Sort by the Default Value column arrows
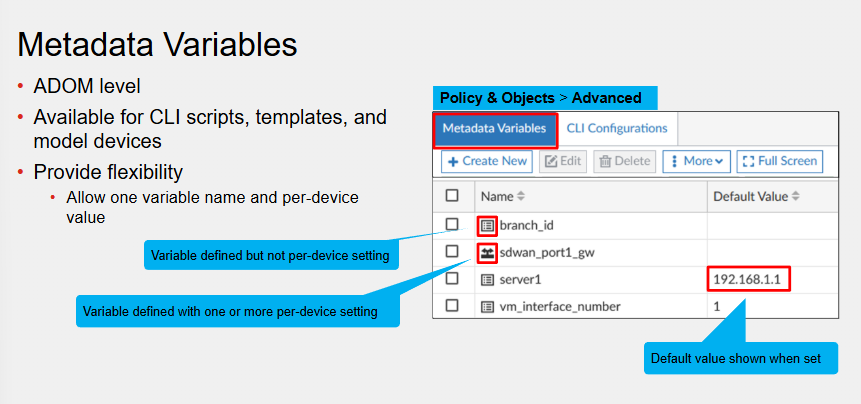The width and height of the screenshot is (861, 404). 796,197
